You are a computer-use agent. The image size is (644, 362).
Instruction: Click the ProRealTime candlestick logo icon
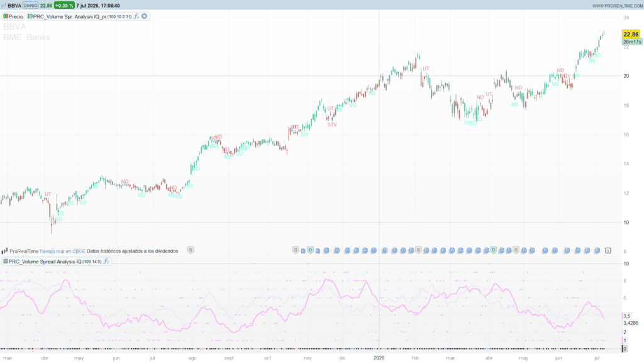(4, 251)
